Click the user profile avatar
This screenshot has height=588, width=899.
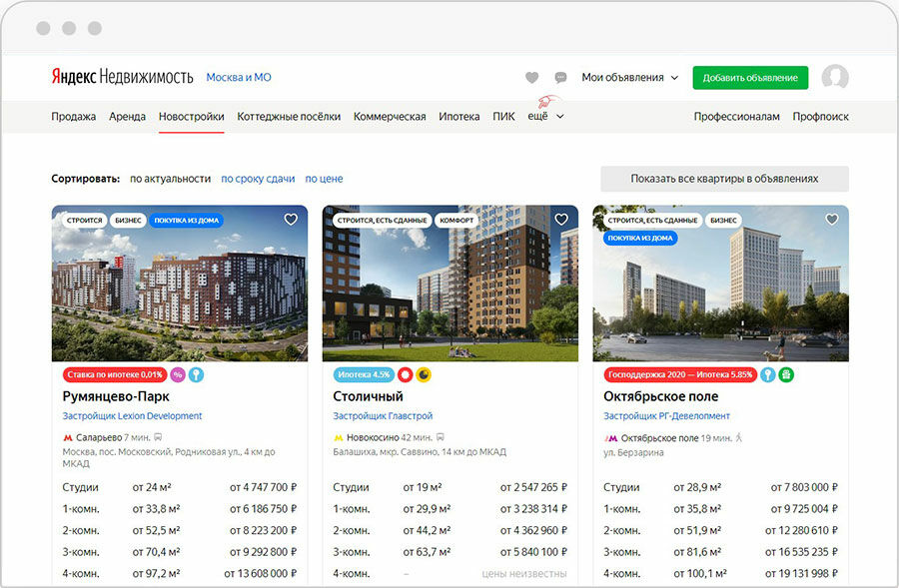tap(834, 78)
